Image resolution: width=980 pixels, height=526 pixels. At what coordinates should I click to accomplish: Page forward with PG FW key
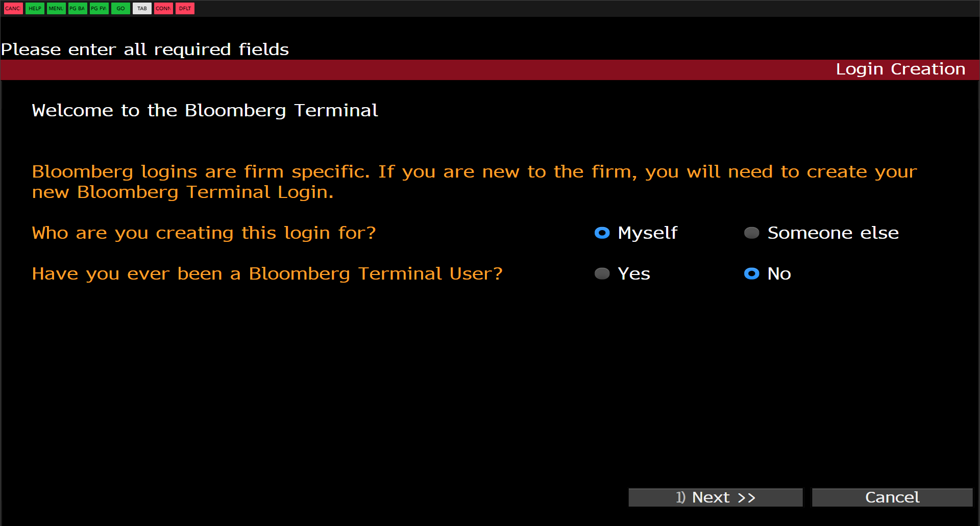[99, 8]
